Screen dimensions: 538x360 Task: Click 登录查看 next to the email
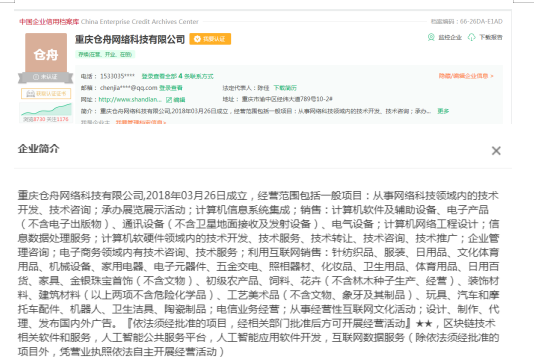171,88
